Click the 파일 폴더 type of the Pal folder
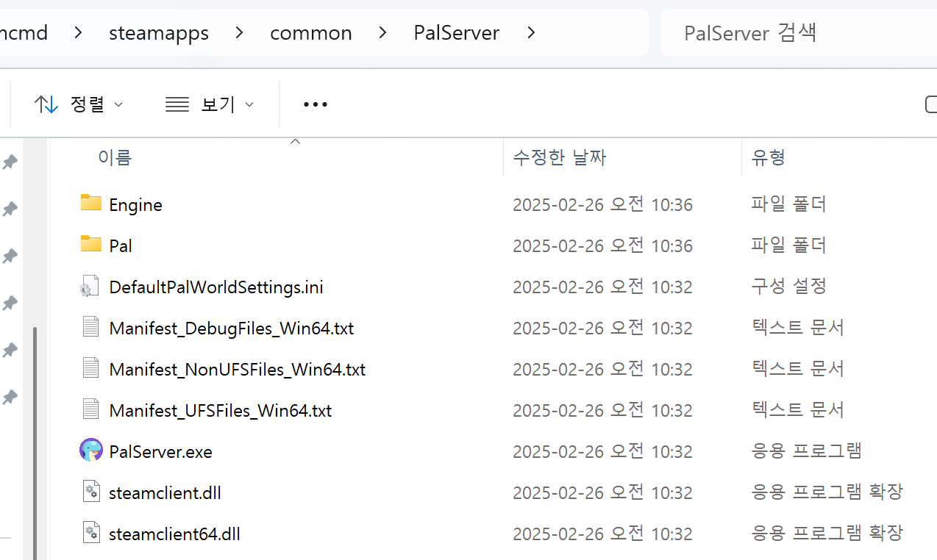The height and width of the screenshot is (560, 937). (x=788, y=245)
